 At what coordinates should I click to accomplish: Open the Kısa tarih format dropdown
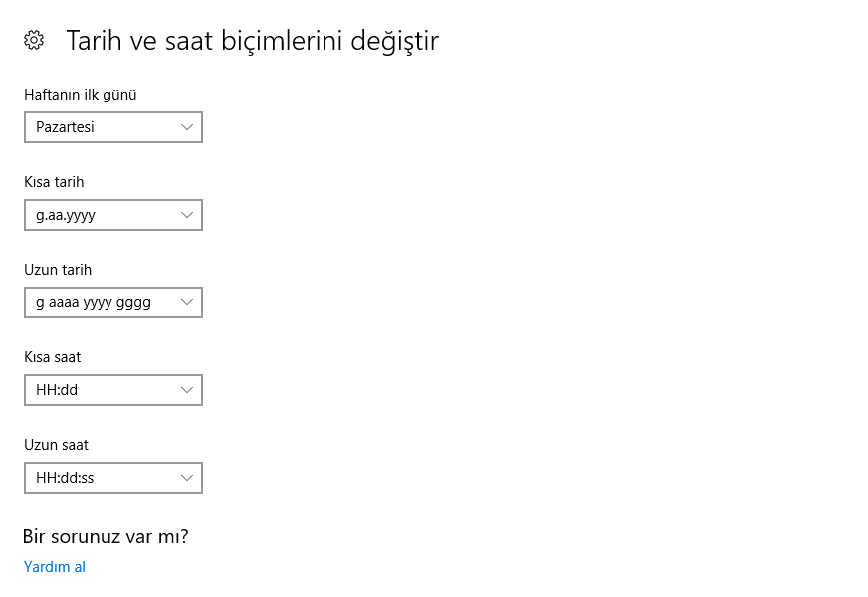tap(112, 215)
